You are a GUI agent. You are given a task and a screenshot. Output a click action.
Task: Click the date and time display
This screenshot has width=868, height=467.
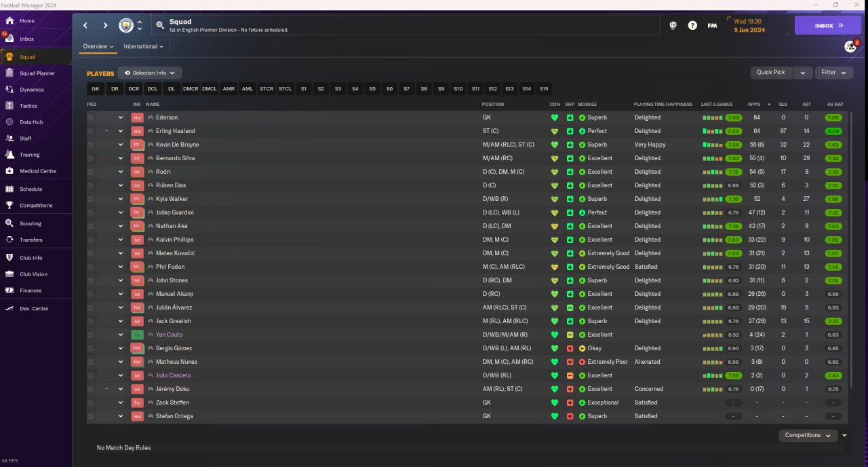click(749, 25)
